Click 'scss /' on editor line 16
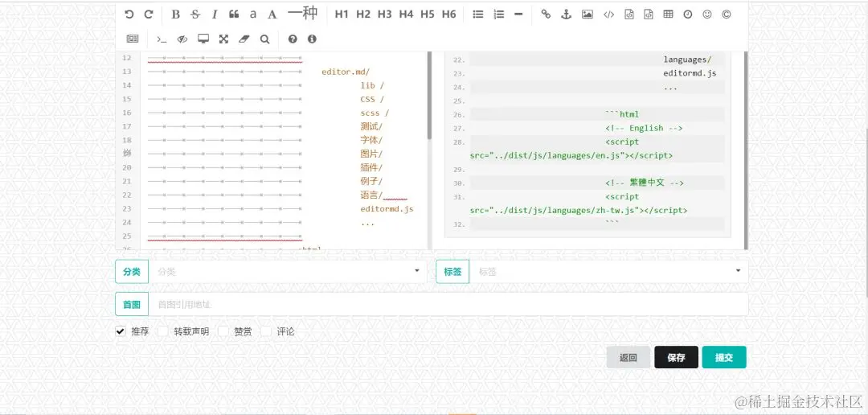868x415 pixels. coord(375,113)
